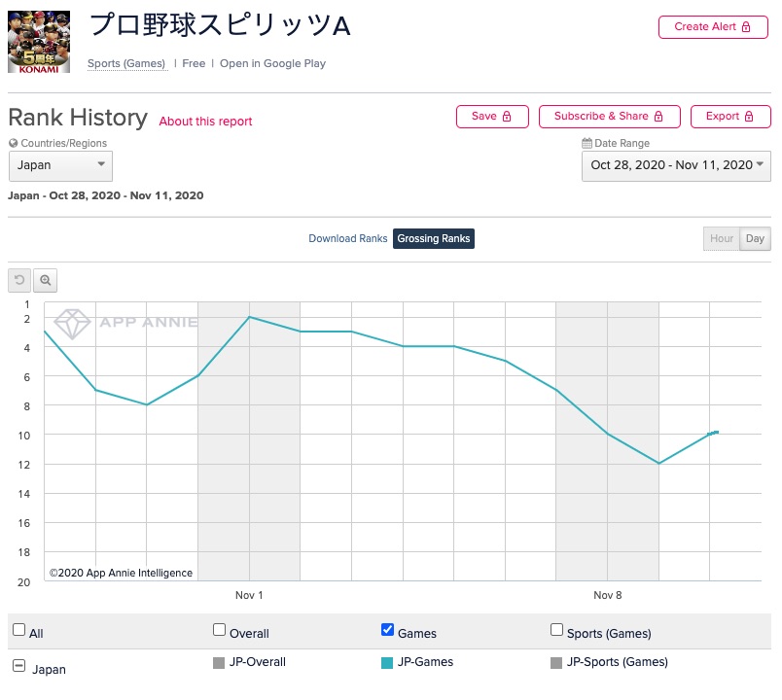Select the Day granularity toggle
Image resolution: width=782 pixels, height=700 pixels.
click(x=755, y=239)
